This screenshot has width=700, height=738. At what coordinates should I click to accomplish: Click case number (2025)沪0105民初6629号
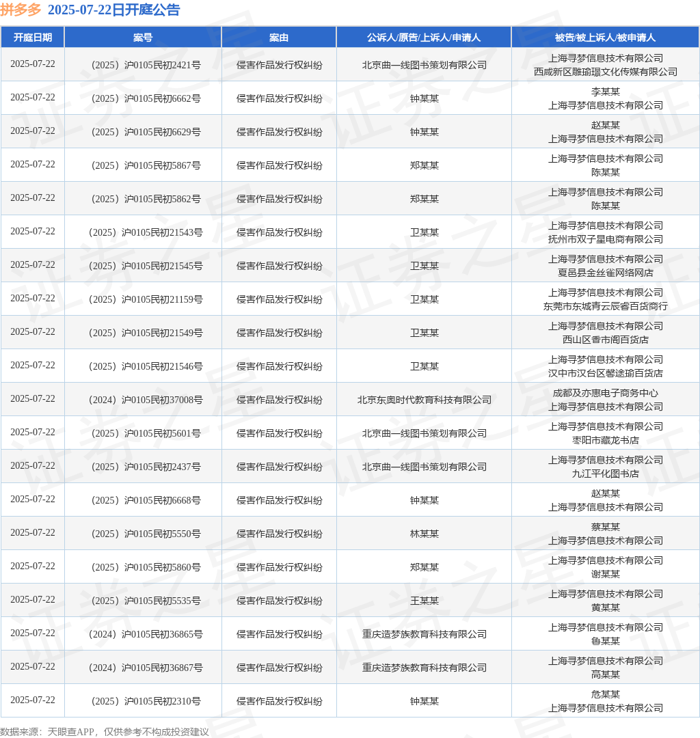pos(146,132)
